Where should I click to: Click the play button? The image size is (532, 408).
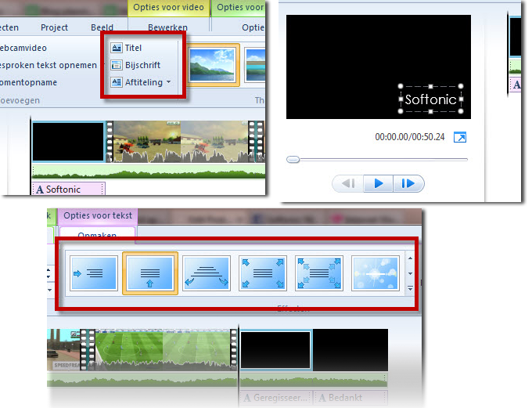pyautogui.click(x=379, y=183)
